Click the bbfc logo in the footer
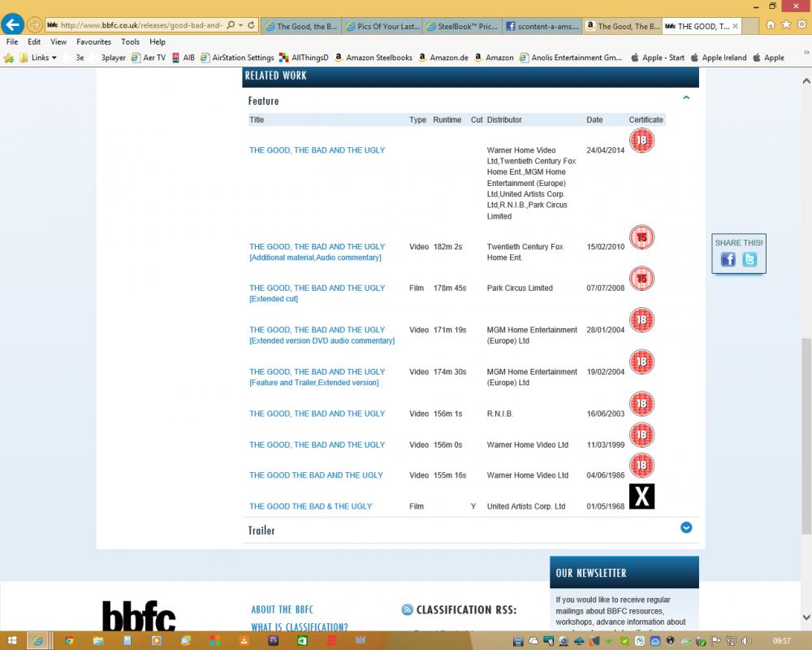The image size is (812, 650). (x=139, y=617)
